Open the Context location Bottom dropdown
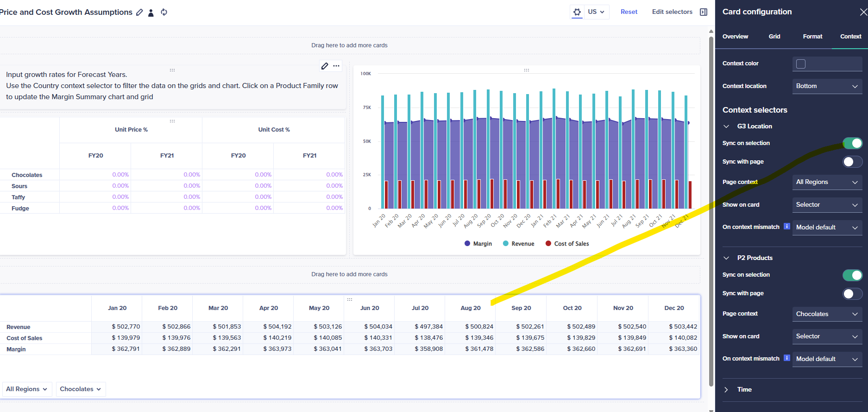The height and width of the screenshot is (412, 868). [x=827, y=86]
